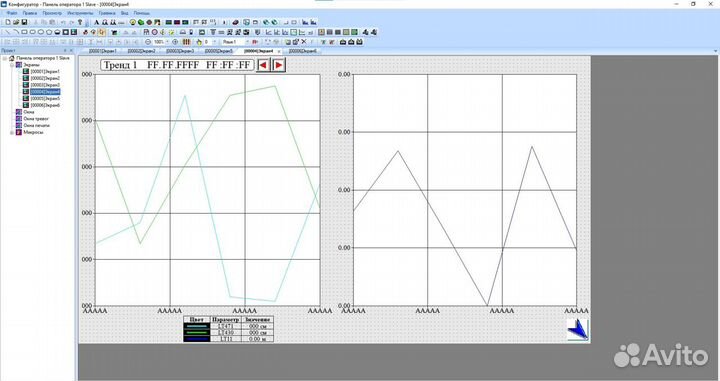Click the delete X toolbar icon
The width and height of the screenshot is (720, 381).
[x=304, y=42]
